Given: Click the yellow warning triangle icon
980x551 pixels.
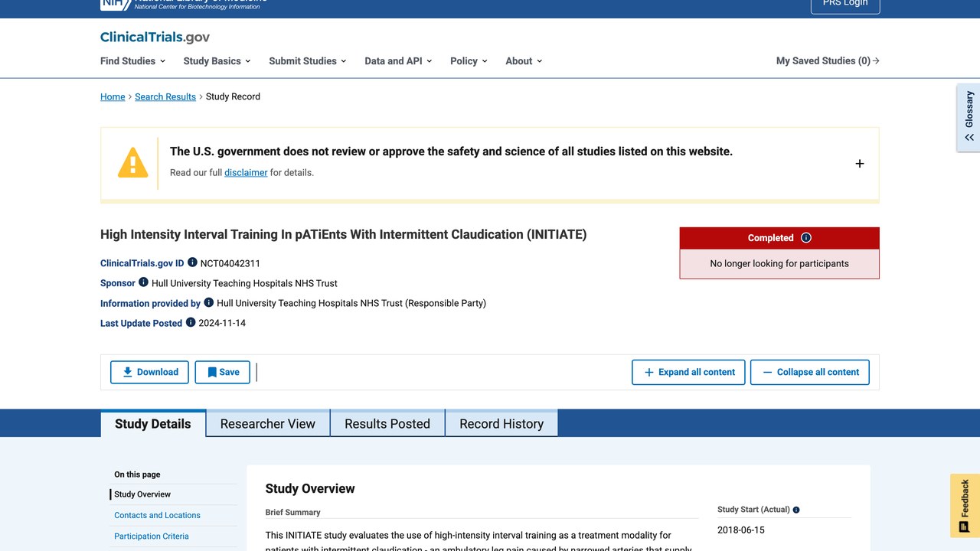Looking at the screenshot, I should click(132, 162).
